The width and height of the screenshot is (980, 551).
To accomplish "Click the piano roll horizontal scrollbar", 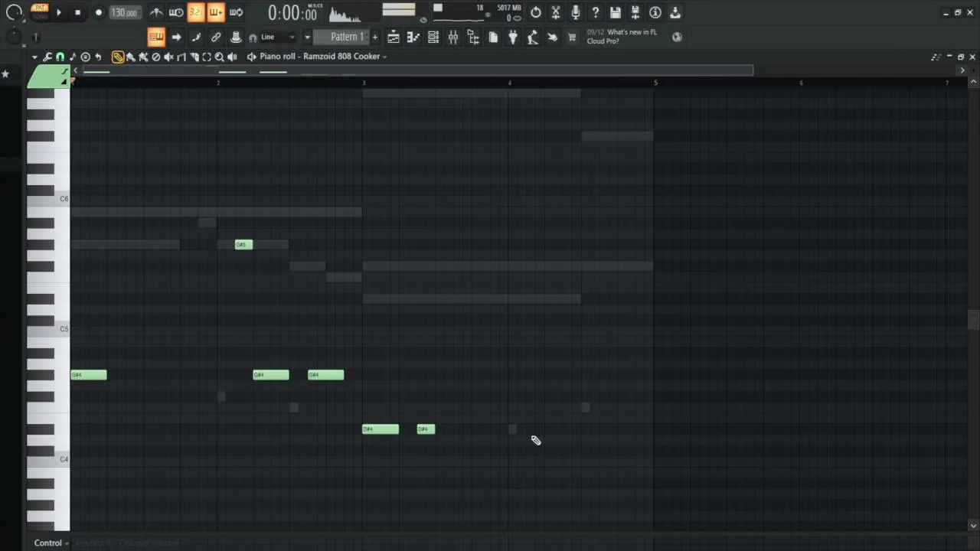I will pyautogui.click(x=417, y=70).
